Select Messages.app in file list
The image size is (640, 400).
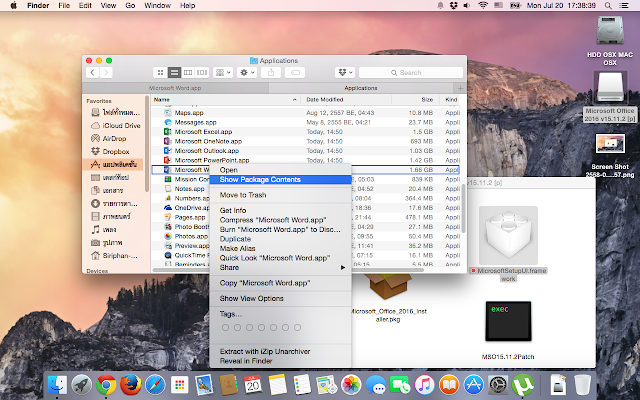(305, 122)
